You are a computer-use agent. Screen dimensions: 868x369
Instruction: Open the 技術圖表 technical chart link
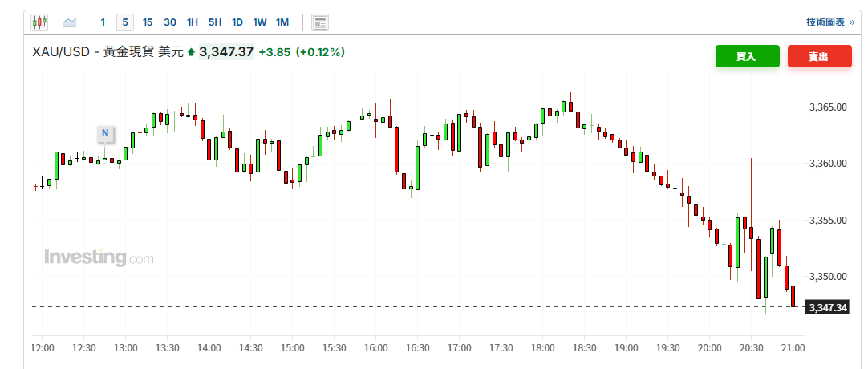pyautogui.click(x=830, y=22)
